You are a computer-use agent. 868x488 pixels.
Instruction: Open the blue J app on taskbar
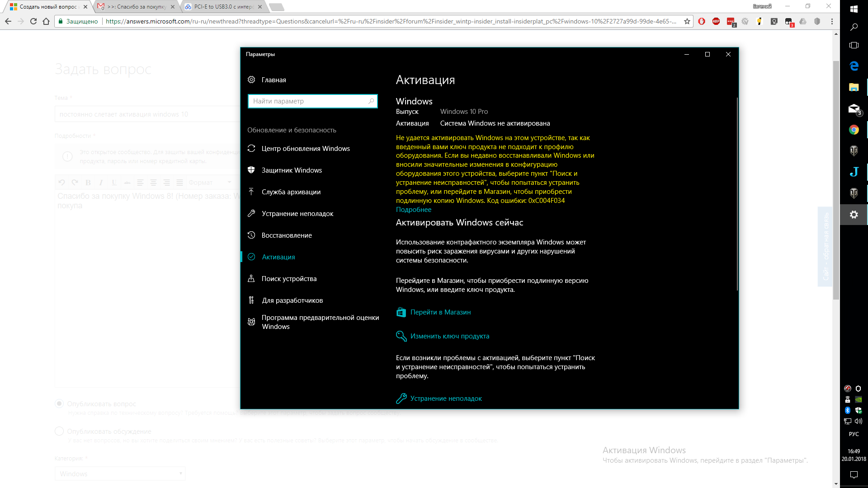pyautogui.click(x=854, y=172)
